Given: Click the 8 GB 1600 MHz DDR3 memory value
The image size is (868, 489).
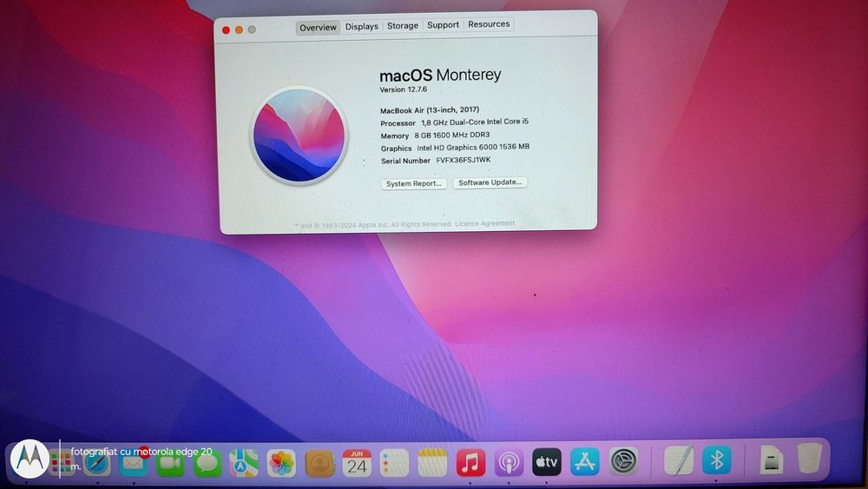Looking at the screenshot, I should (x=451, y=135).
